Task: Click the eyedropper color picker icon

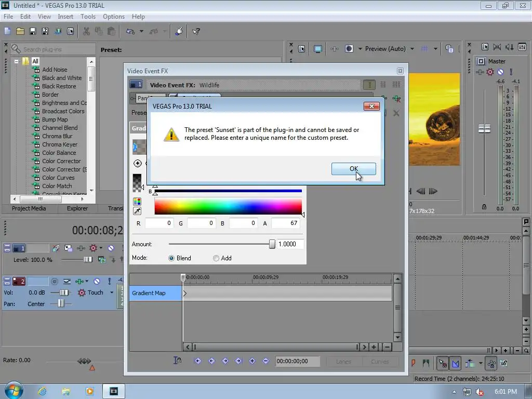Action: [x=137, y=211]
